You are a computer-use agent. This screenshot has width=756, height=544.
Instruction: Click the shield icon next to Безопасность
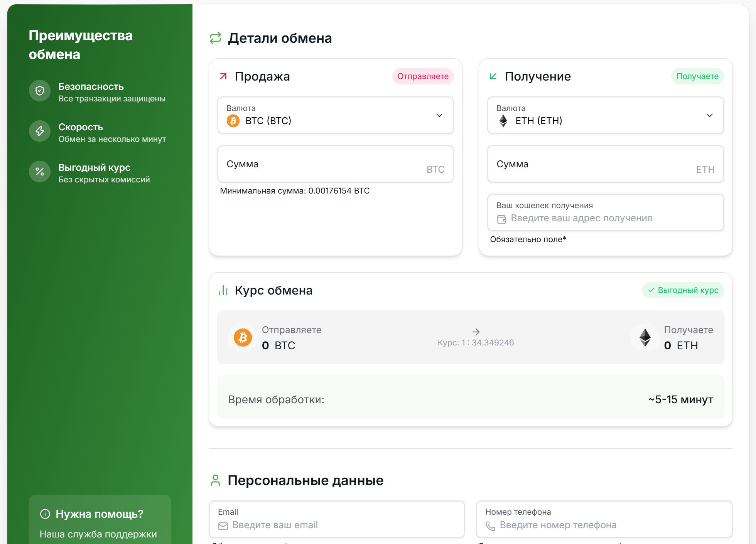40,91
